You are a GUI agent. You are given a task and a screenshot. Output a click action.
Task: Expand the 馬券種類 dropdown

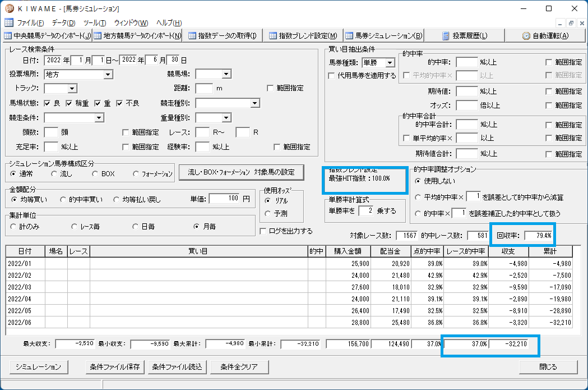pos(390,63)
